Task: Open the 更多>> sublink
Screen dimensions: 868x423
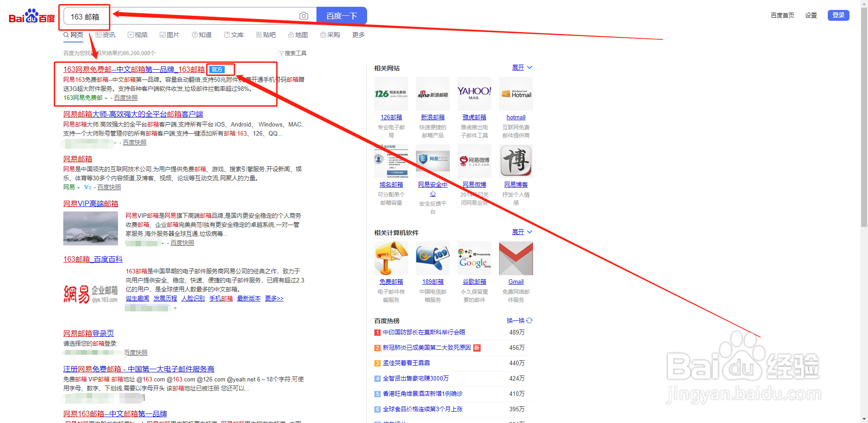Action: pyautogui.click(x=274, y=298)
